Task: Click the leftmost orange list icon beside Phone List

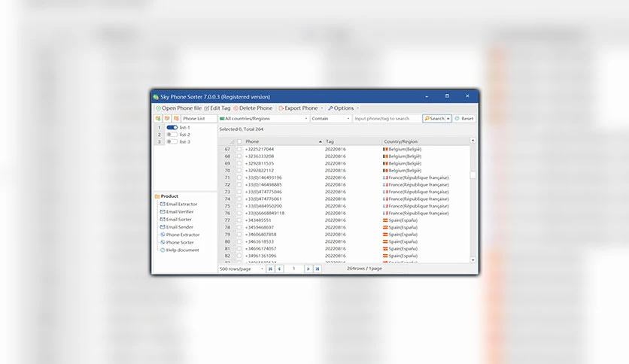Action: pyautogui.click(x=158, y=119)
